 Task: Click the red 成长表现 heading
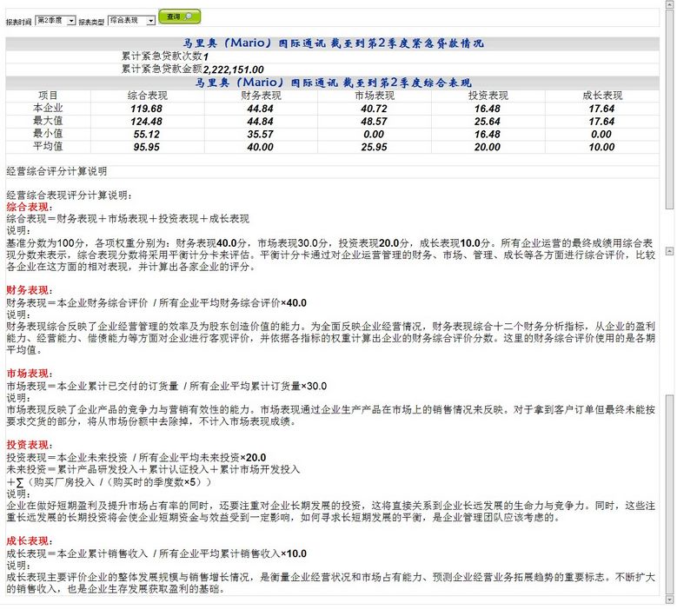(x=28, y=541)
